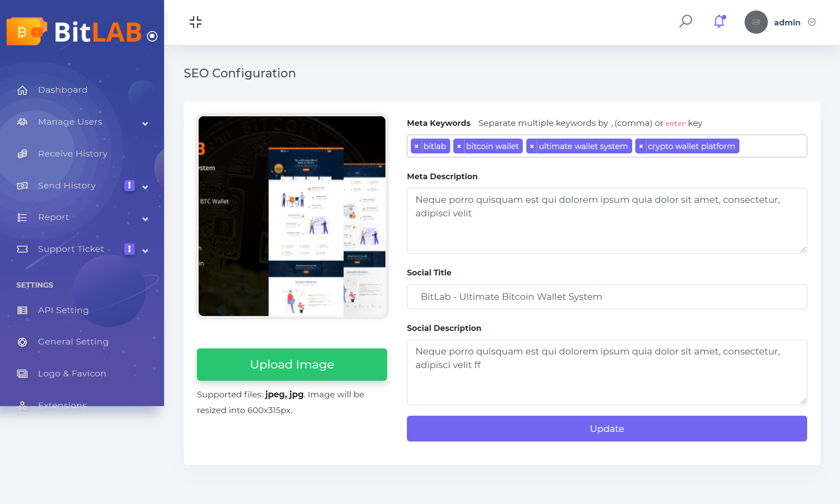Click the notification bell
This screenshot has width=840, height=504.
coord(719,21)
